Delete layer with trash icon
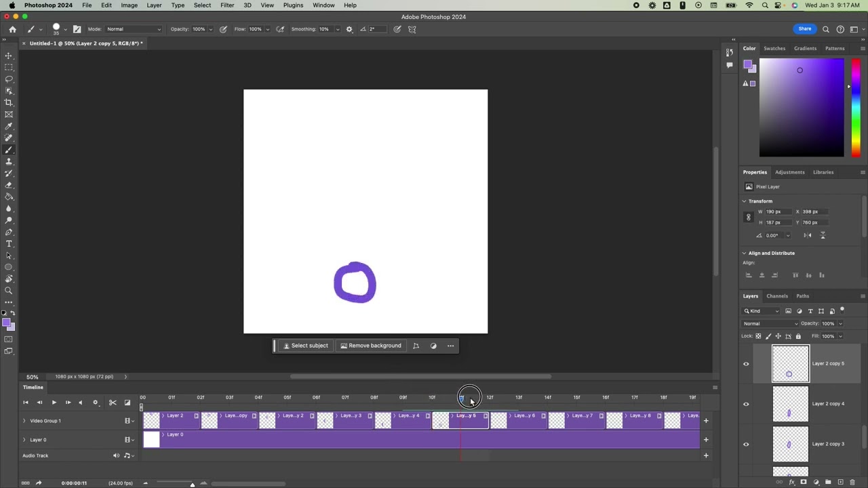This screenshot has height=488, width=868. coord(852,482)
